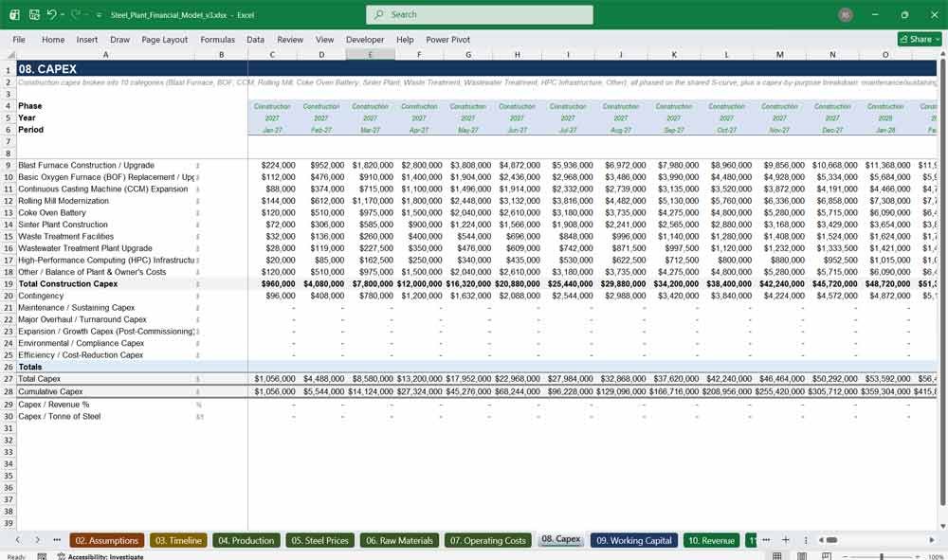Image resolution: width=948 pixels, height=560 pixels.
Task: Switch to Page Break Preview icon
Action: (x=826, y=556)
